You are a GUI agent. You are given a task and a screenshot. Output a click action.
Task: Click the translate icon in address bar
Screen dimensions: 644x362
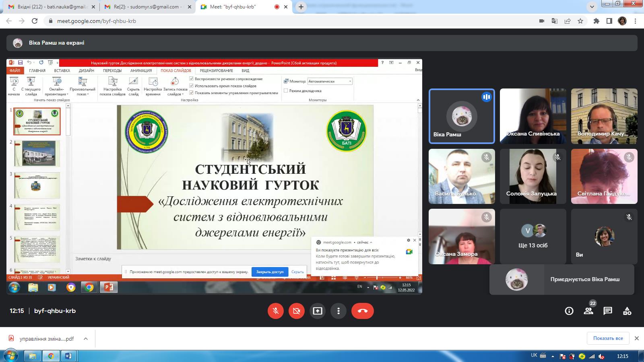tap(555, 21)
